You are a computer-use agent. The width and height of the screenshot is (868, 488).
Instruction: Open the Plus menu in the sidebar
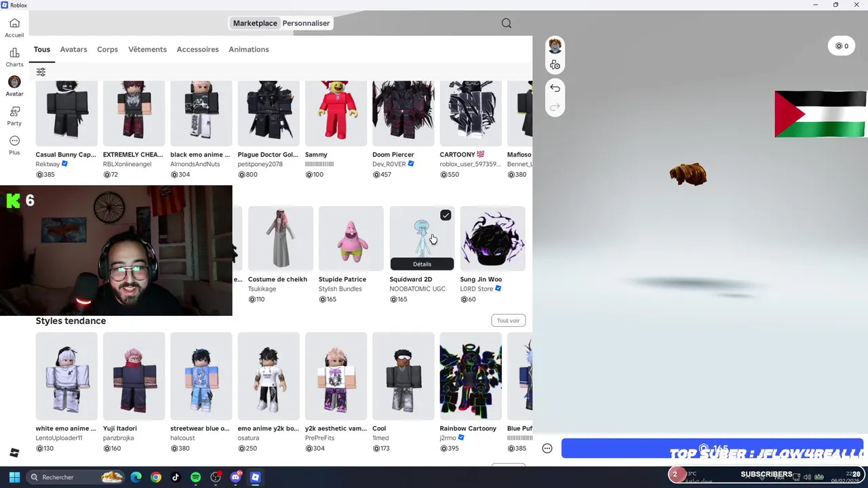(14, 145)
